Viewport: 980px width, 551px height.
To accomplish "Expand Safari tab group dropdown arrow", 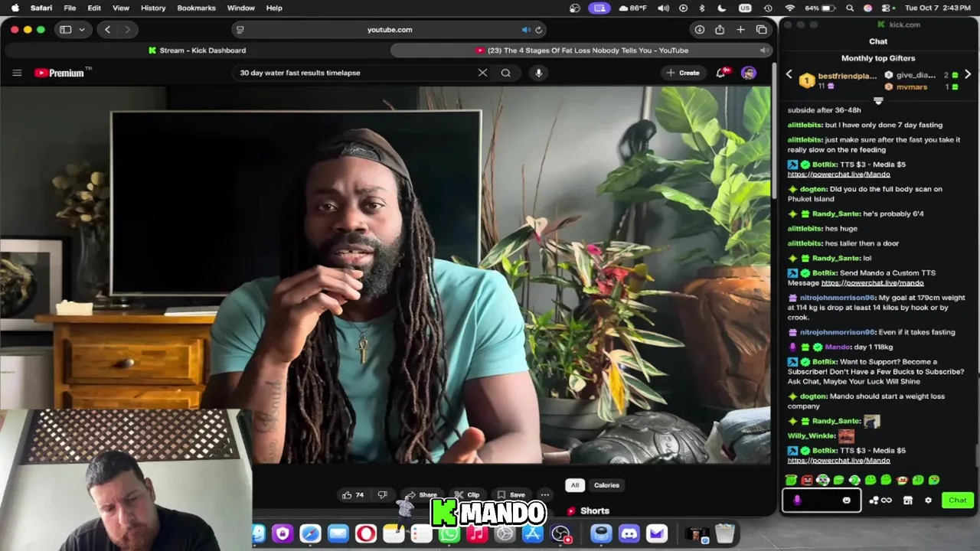I will coord(81,29).
